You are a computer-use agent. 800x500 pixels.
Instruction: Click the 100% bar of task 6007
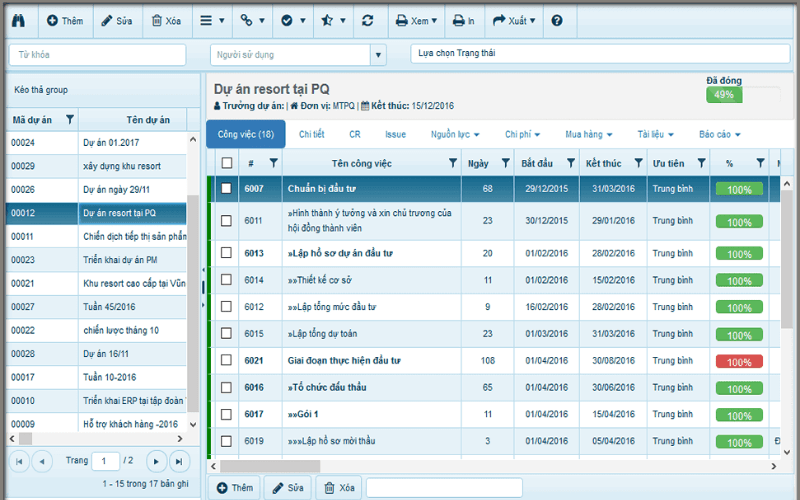point(739,189)
